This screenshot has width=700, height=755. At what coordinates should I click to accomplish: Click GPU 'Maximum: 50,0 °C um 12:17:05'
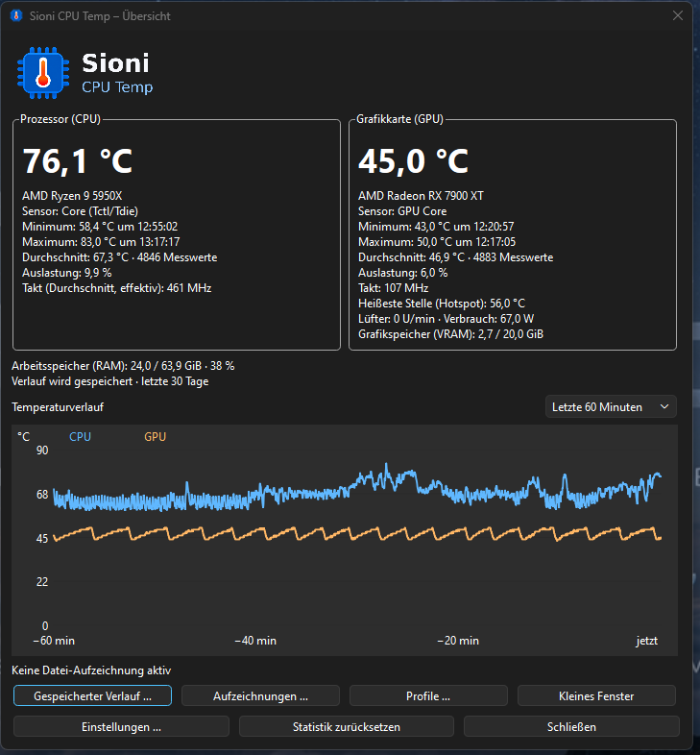tap(437, 242)
